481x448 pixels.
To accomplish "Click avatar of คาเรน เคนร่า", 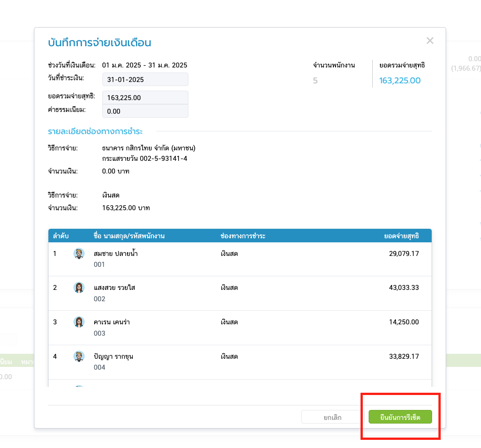I will coord(79,322).
